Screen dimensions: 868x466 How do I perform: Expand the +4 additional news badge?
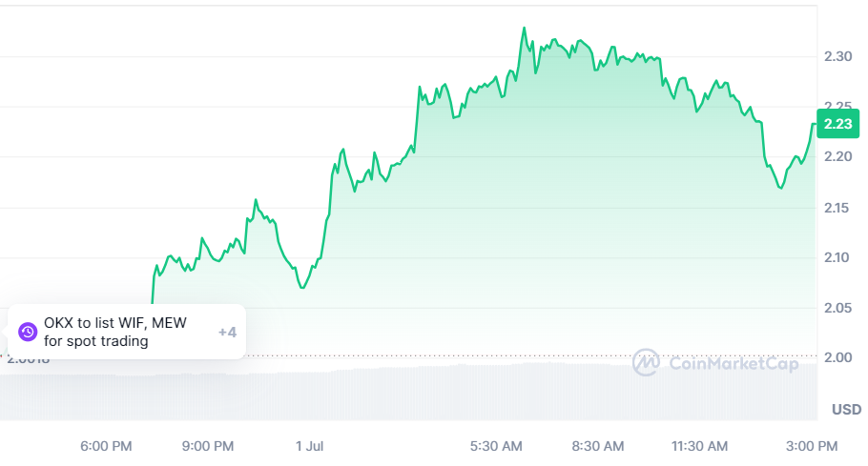tap(227, 332)
